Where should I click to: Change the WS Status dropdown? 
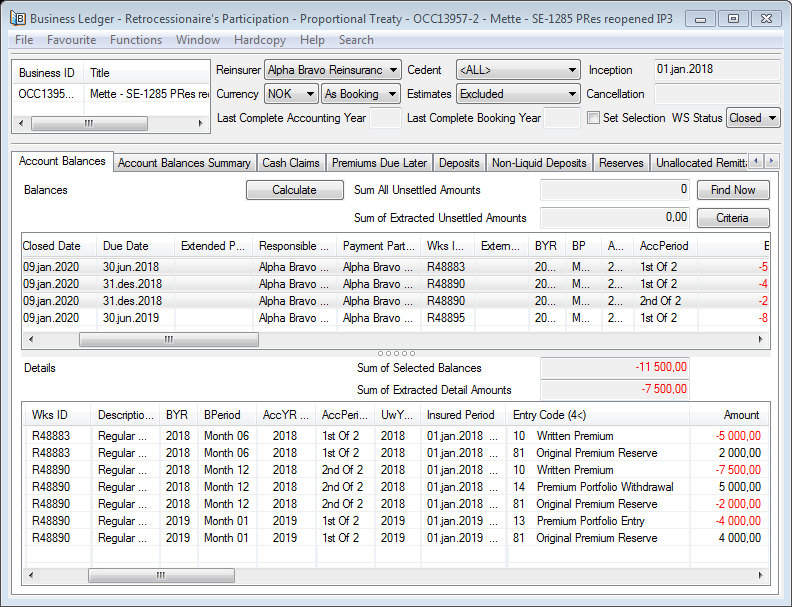(x=753, y=118)
